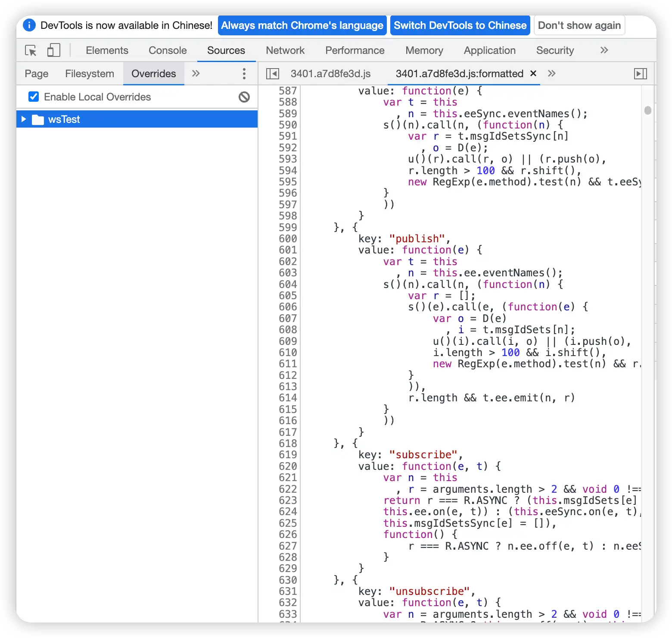Toggle Enable Local Overrides checkbox

click(34, 97)
